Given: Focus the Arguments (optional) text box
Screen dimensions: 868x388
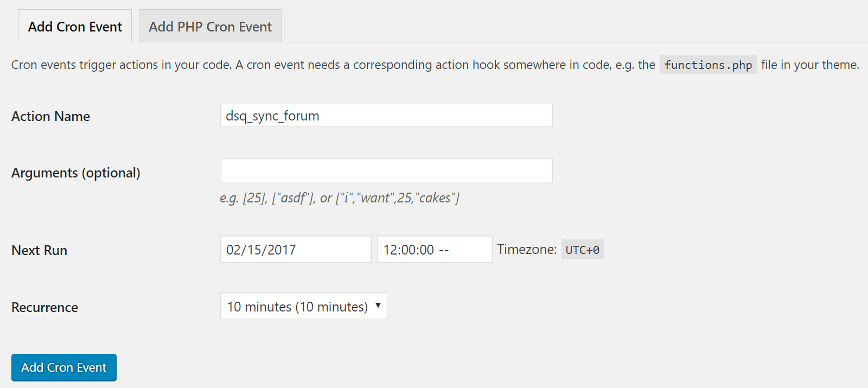Looking at the screenshot, I should [386, 170].
